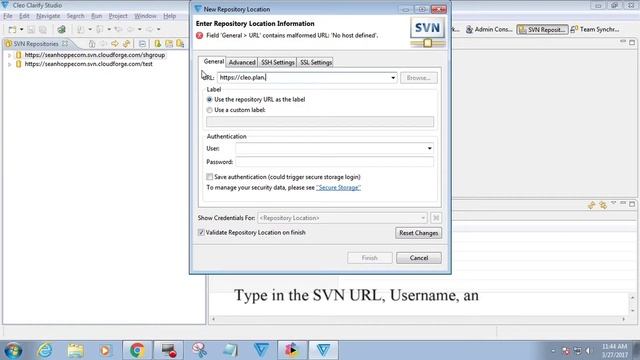Click the horizontal scrollbar's right arrow in bottom panel
Image resolution: width=640 pixels, height=360 pixels.
(624, 319)
